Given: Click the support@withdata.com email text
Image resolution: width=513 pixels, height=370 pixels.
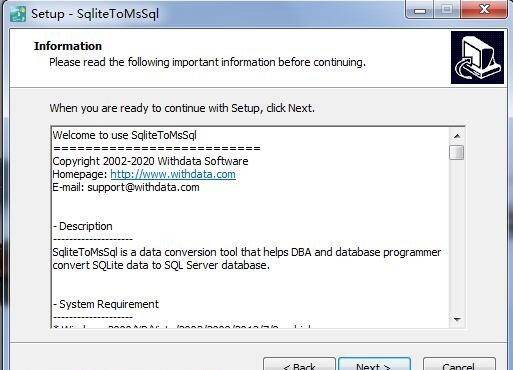Looking at the screenshot, I should click(143, 187).
